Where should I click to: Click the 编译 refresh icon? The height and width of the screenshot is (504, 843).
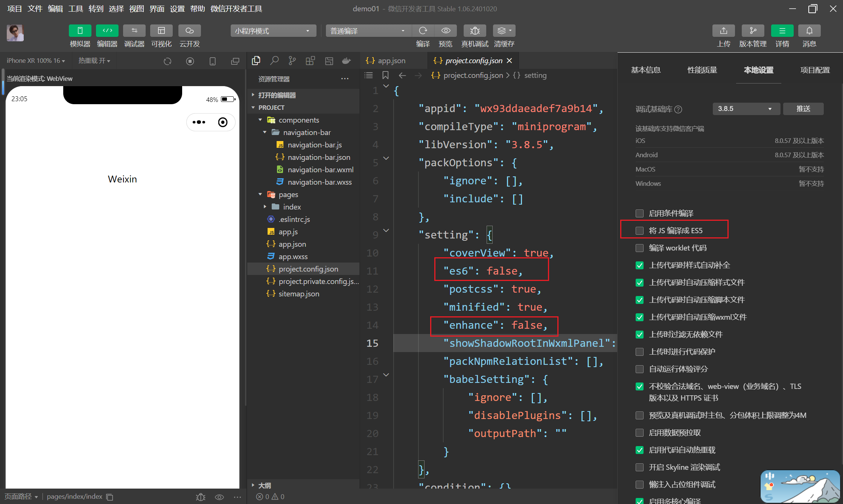[423, 31]
